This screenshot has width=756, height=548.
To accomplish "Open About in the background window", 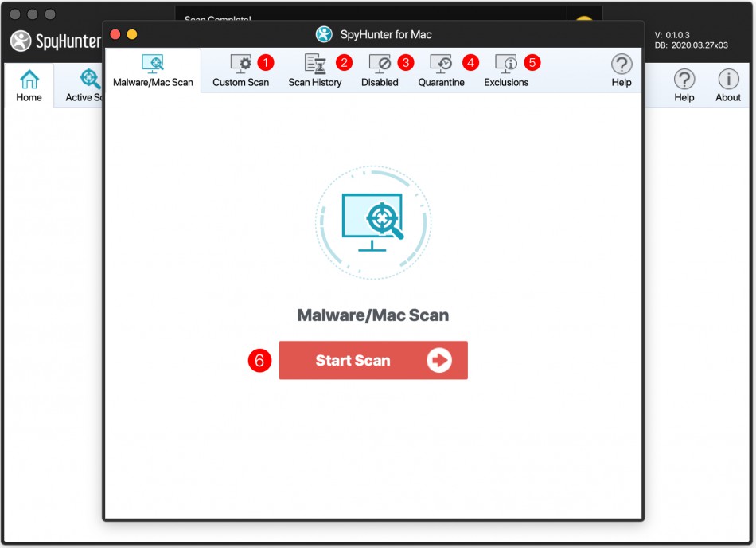I will tap(727, 85).
